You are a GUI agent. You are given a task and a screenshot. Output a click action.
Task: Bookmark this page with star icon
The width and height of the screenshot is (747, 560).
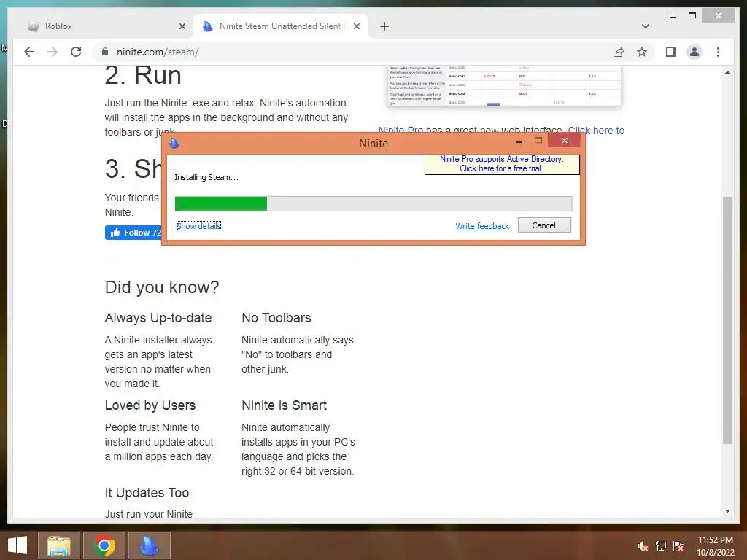coord(642,52)
